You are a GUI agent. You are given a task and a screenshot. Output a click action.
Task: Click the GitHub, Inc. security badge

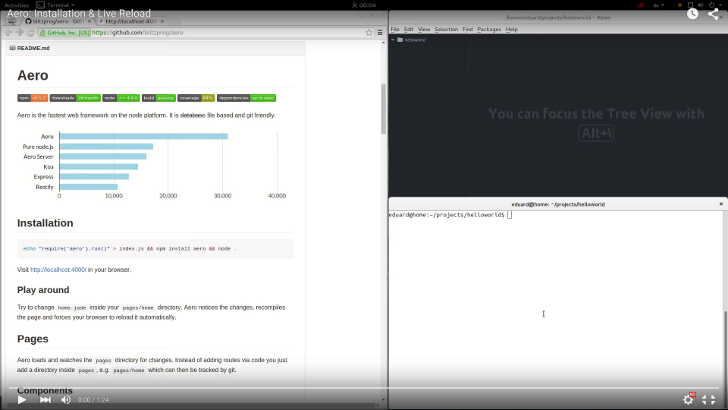click(x=65, y=33)
